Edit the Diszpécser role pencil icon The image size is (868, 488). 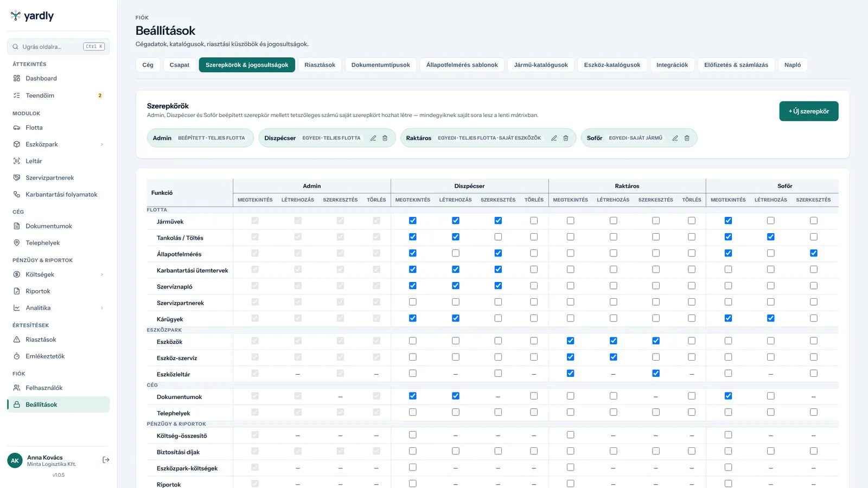tap(373, 138)
